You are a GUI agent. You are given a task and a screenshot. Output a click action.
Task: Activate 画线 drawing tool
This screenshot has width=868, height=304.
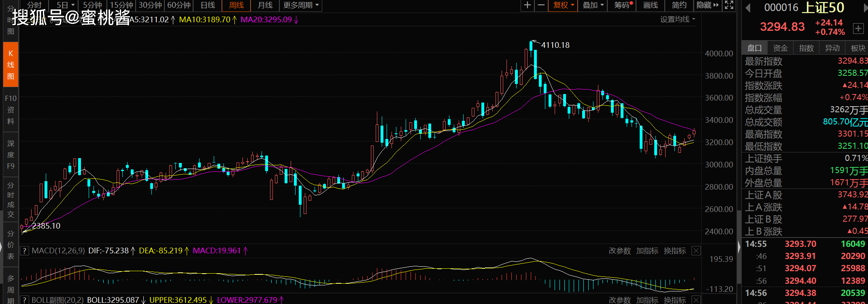651,5
